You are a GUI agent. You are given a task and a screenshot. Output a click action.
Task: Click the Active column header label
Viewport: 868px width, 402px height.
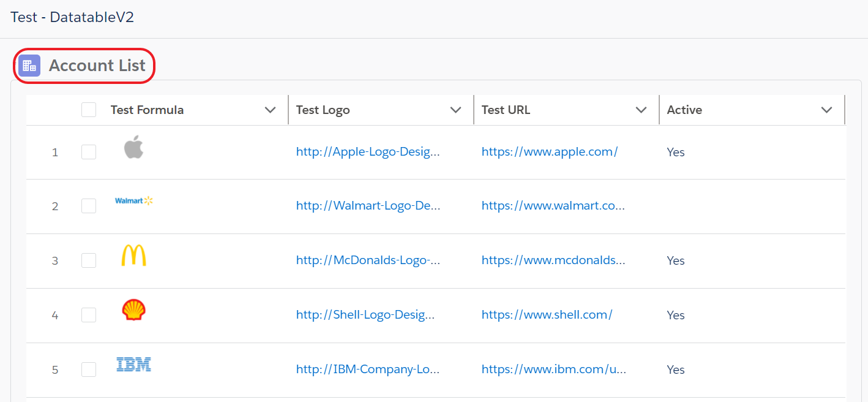click(684, 110)
